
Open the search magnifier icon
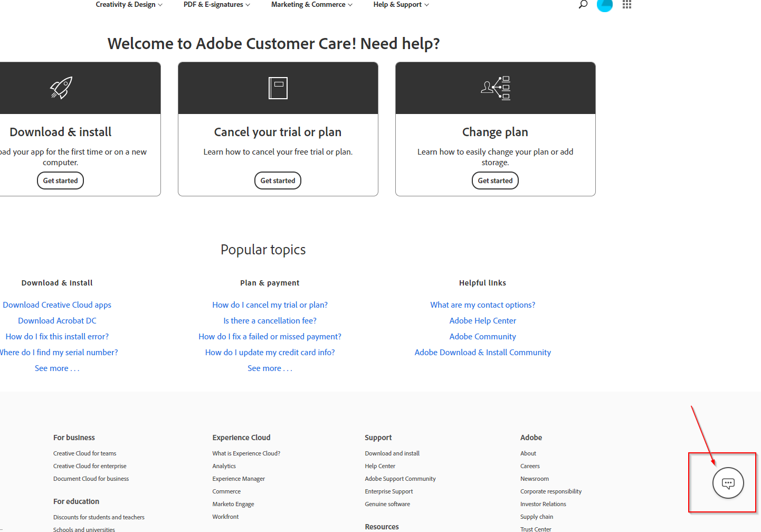pos(583,4)
